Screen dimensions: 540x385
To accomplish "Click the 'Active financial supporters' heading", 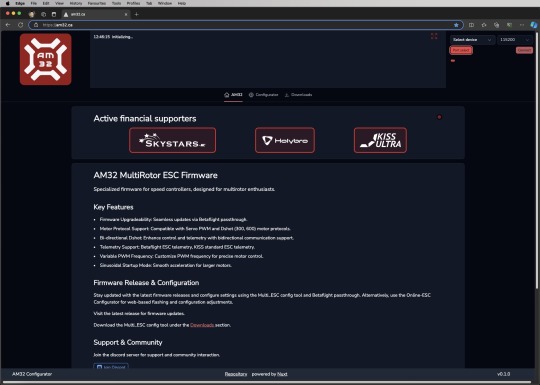I will [x=145, y=118].
